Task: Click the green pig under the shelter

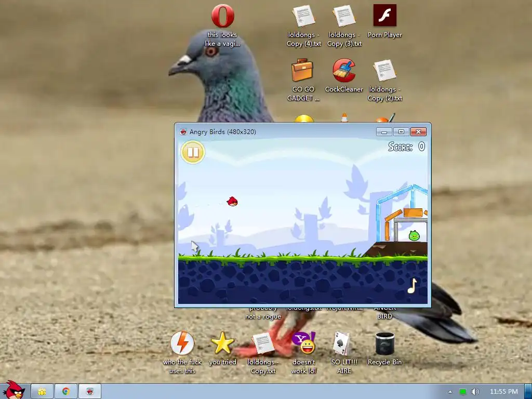Action: [414, 235]
